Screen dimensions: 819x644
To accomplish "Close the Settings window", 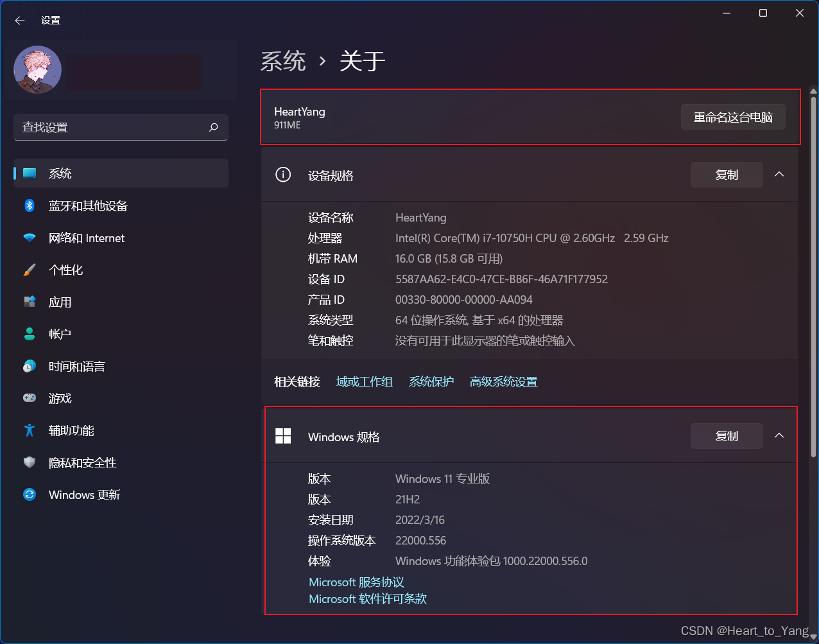I will [800, 13].
